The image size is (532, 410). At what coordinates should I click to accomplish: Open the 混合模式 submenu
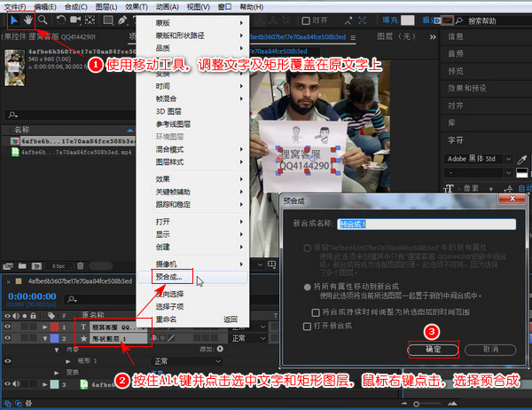coord(192,149)
